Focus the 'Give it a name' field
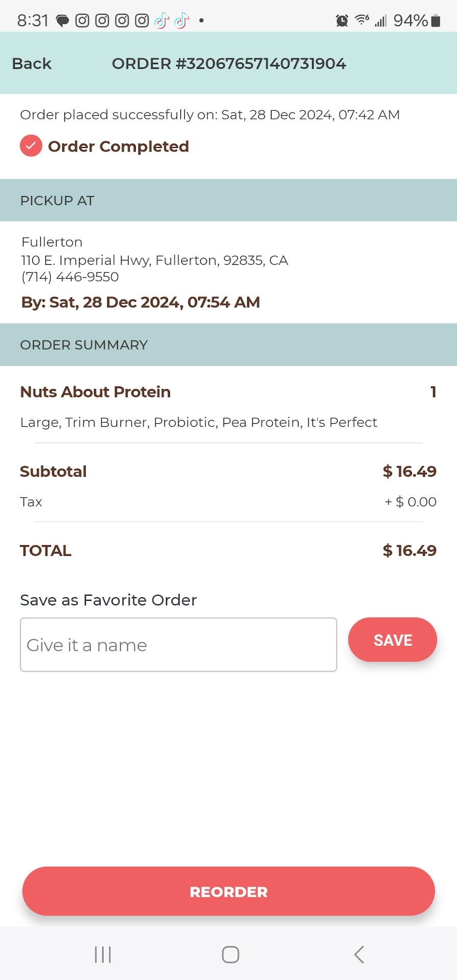Image resolution: width=457 pixels, height=980 pixels. [x=178, y=645]
